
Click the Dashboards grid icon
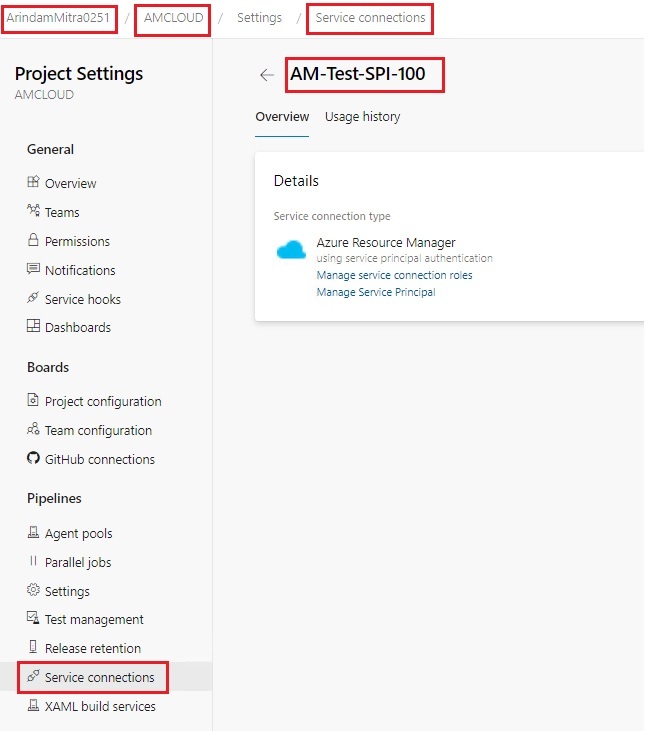[33, 326]
